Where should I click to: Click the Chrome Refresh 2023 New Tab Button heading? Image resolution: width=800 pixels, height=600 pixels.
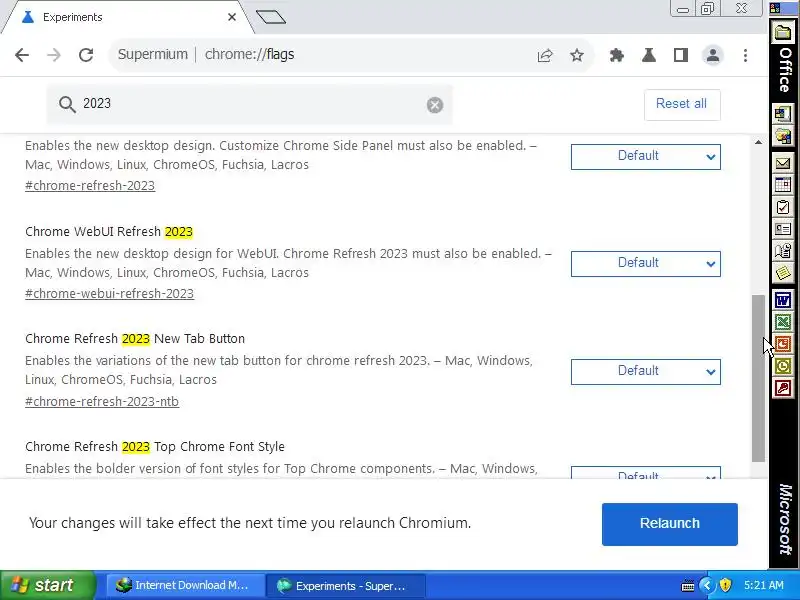click(135, 339)
